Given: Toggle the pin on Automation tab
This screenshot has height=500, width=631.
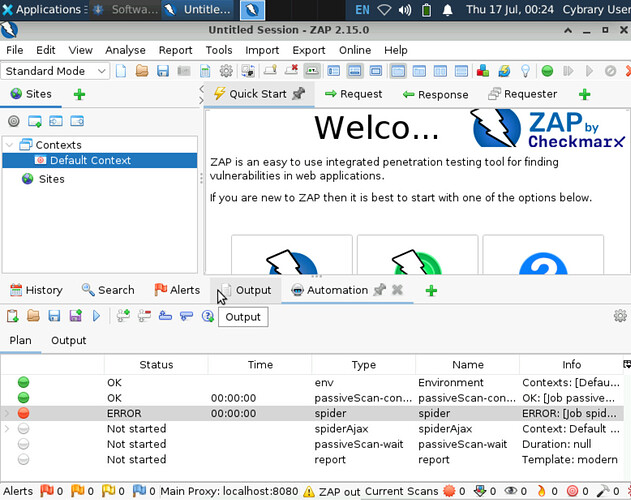Looking at the screenshot, I should pyautogui.click(x=379, y=290).
